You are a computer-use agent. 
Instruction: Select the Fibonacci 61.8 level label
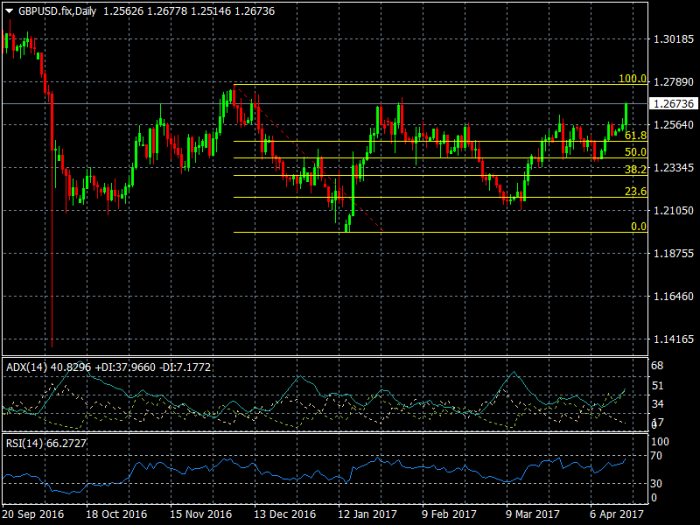pos(635,135)
